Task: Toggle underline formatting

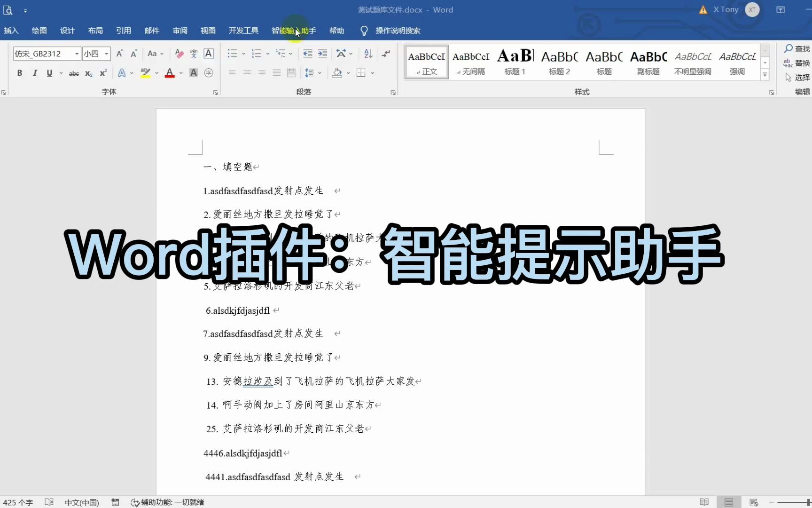Action: pos(49,73)
